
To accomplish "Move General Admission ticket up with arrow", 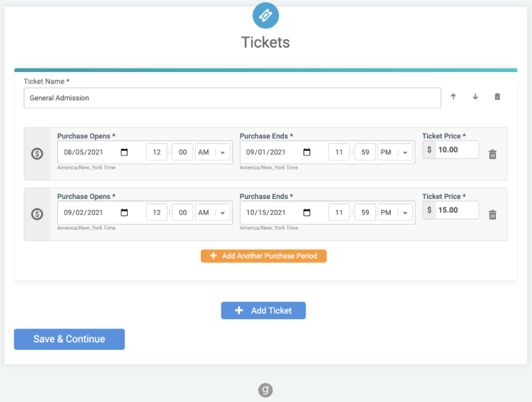I will point(453,97).
